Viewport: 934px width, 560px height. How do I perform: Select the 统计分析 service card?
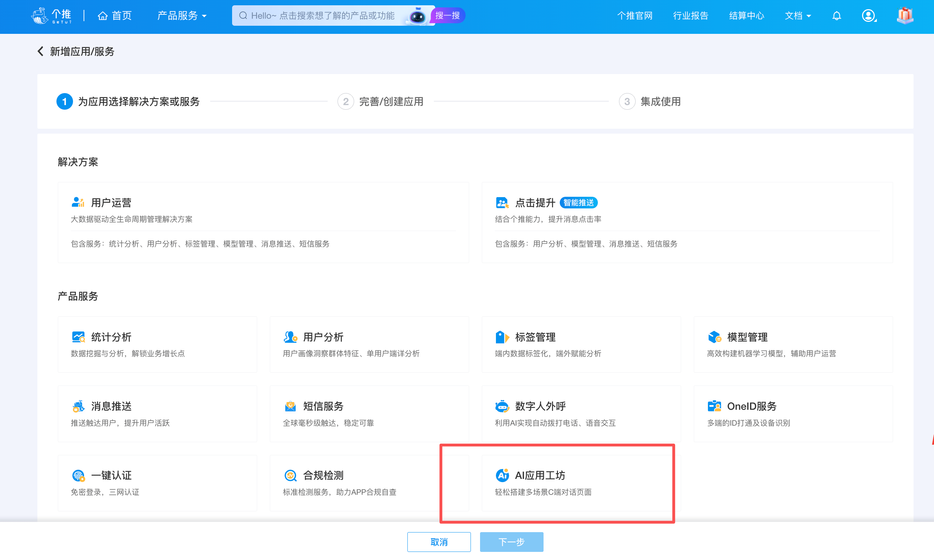click(157, 344)
